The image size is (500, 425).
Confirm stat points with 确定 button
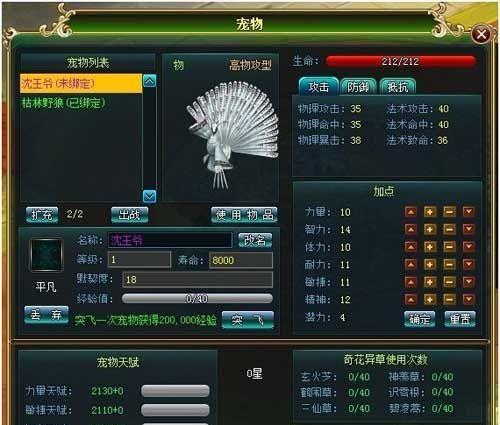coord(420,319)
